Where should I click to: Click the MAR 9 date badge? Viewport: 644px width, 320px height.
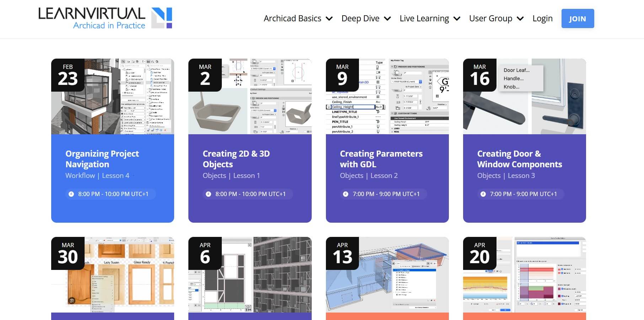(342, 75)
